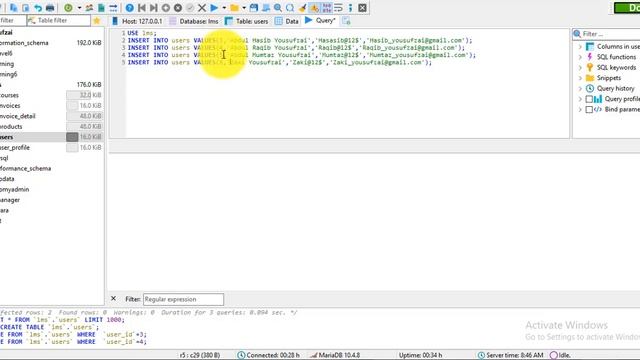The height and width of the screenshot is (360, 640).
Task: Close the tab with toolbar X box
Action: pos(362,8)
